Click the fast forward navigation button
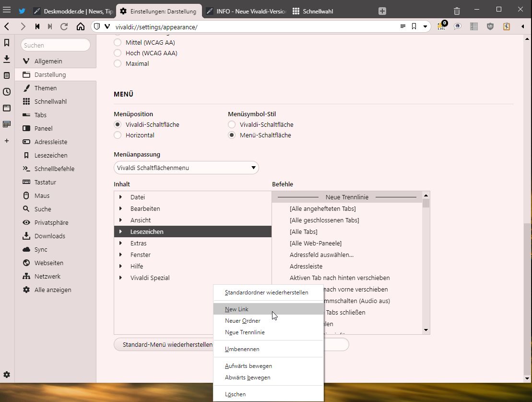Image resolution: width=532 pixels, height=402 pixels. click(x=50, y=26)
